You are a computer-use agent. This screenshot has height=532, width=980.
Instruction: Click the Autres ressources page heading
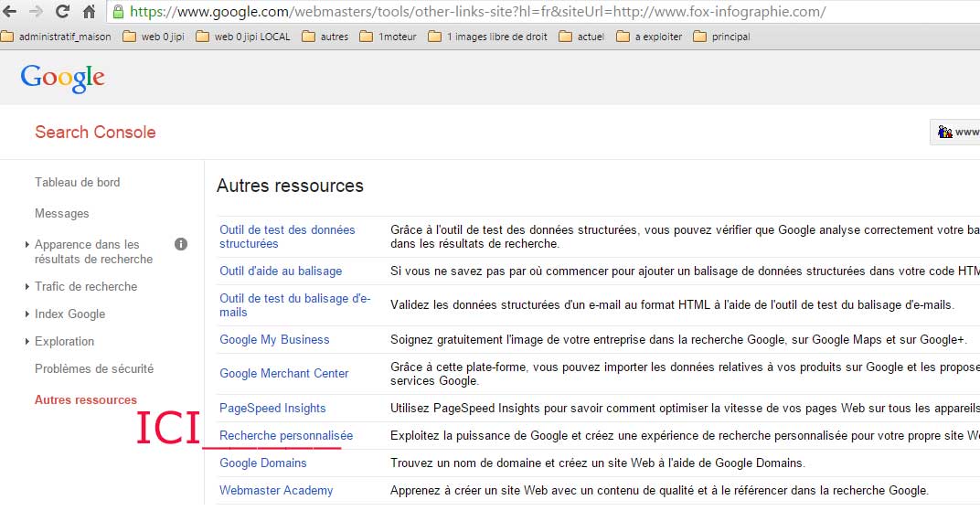[x=290, y=186]
